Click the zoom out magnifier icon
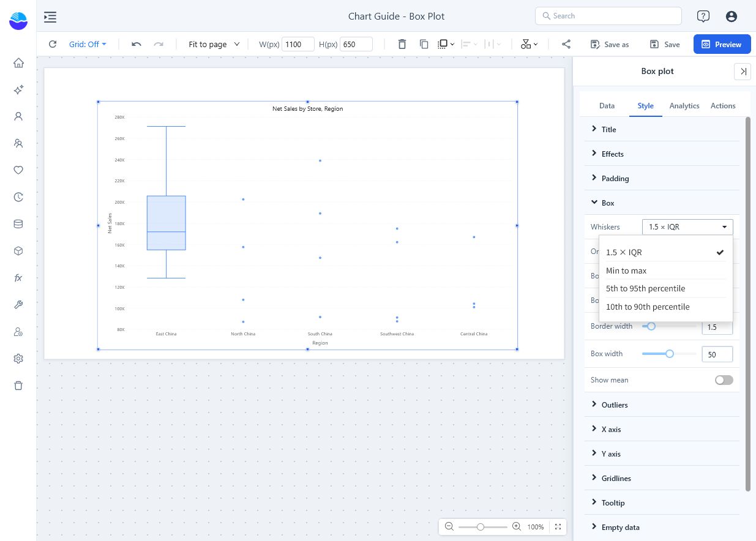This screenshot has height=541, width=756. (449, 526)
